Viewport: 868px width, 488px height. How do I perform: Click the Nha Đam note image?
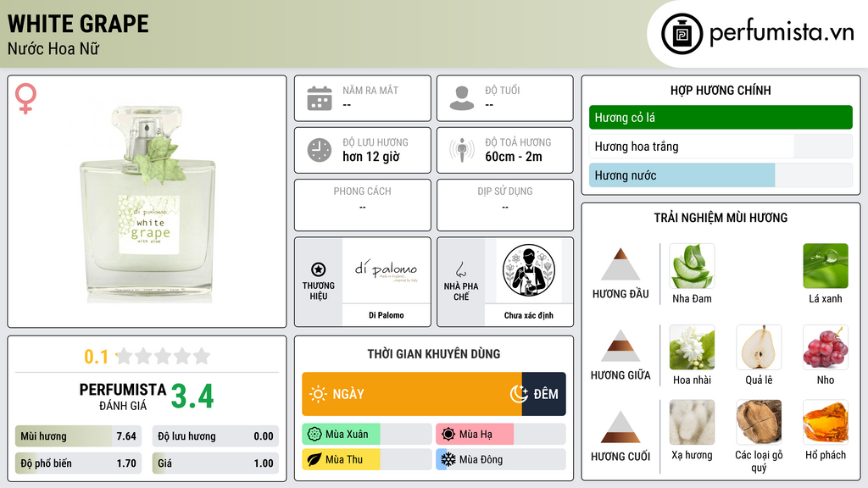[x=692, y=266]
